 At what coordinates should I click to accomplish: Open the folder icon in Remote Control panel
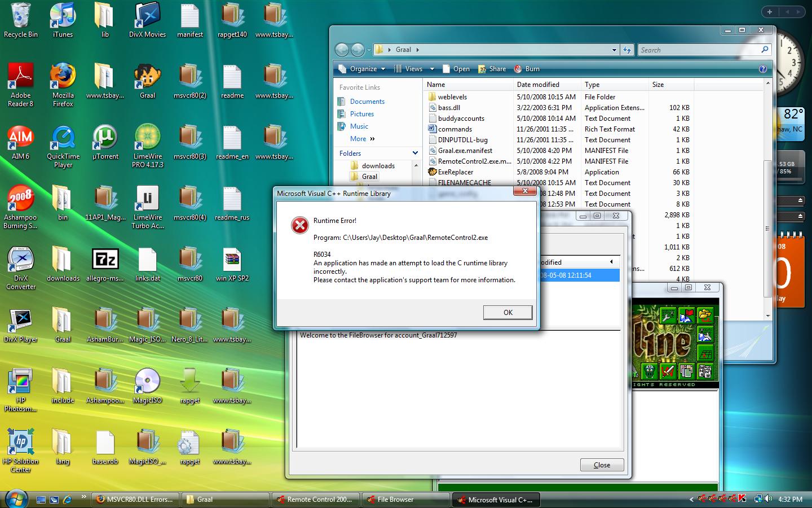click(705, 315)
